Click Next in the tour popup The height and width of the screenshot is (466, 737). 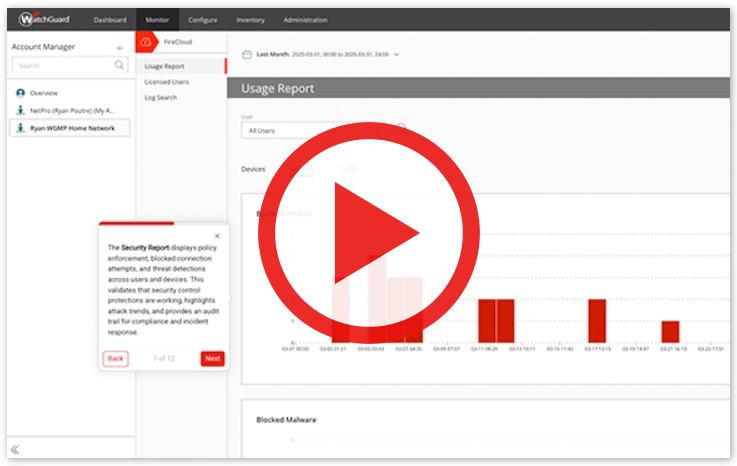click(212, 358)
